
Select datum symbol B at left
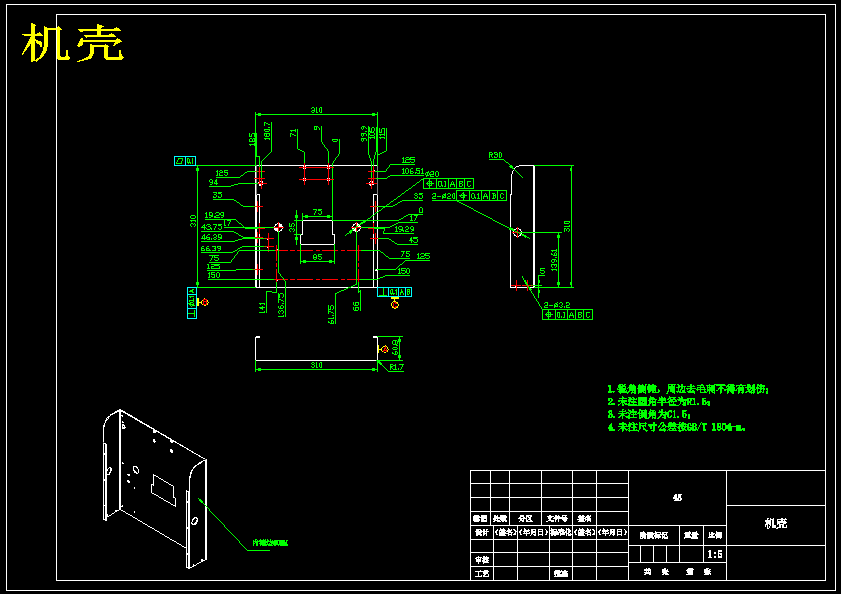coord(203,303)
